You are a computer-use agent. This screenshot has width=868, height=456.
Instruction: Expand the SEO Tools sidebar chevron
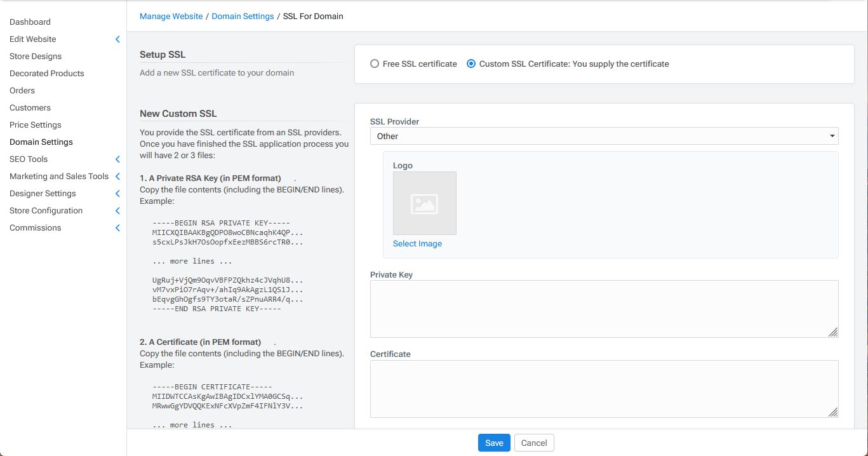point(117,159)
